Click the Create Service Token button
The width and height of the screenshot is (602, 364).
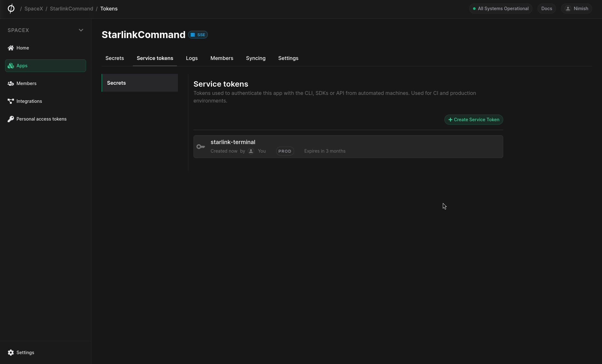point(473,120)
